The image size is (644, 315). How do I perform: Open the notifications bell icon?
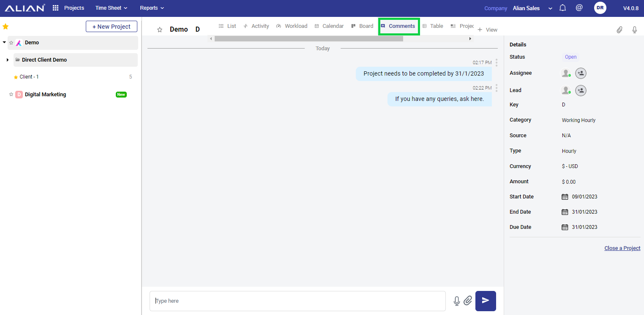(x=562, y=8)
